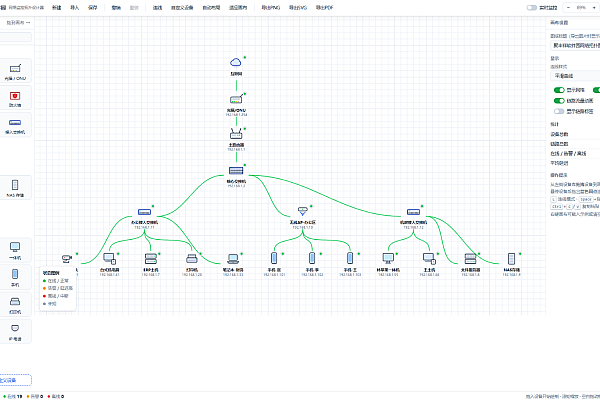The height and width of the screenshot is (400, 600).
Task: Click 撤销 in the top toolbar
Action: point(116,8)
